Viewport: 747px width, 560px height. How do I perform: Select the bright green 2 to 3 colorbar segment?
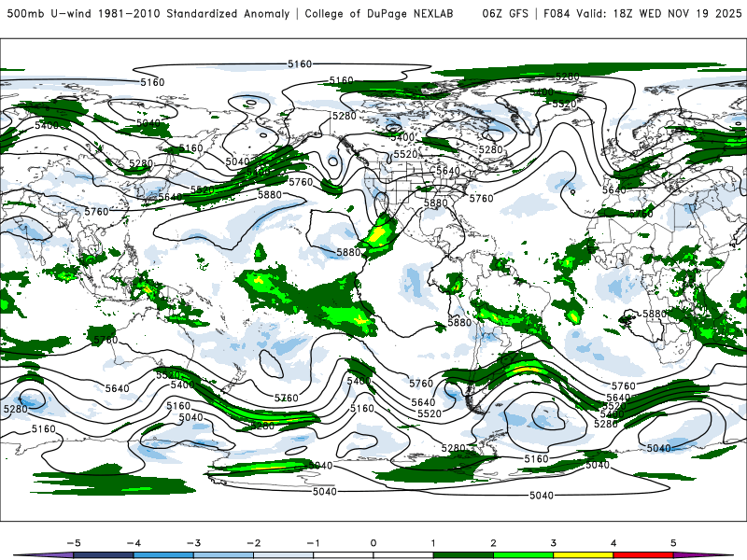coord(524,555)
